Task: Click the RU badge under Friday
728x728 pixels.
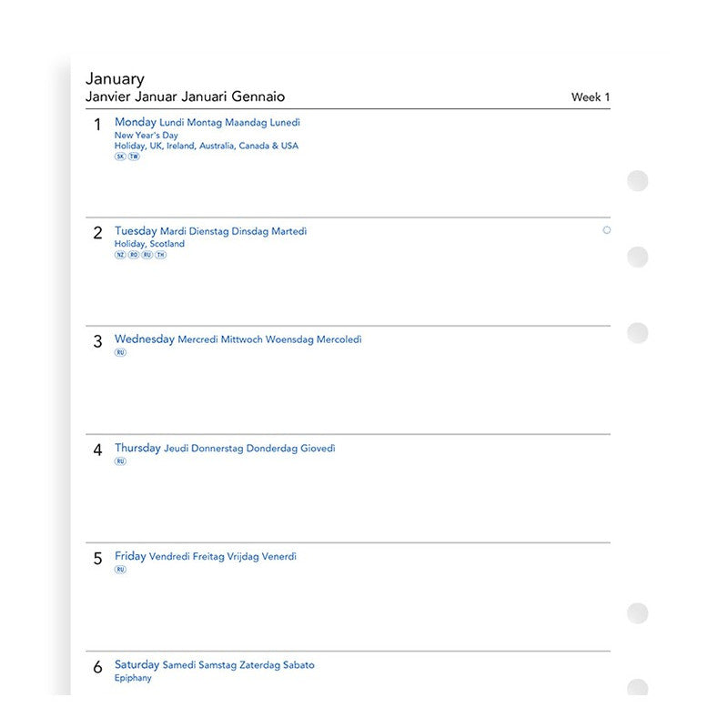Action: (x=120, y=570)
